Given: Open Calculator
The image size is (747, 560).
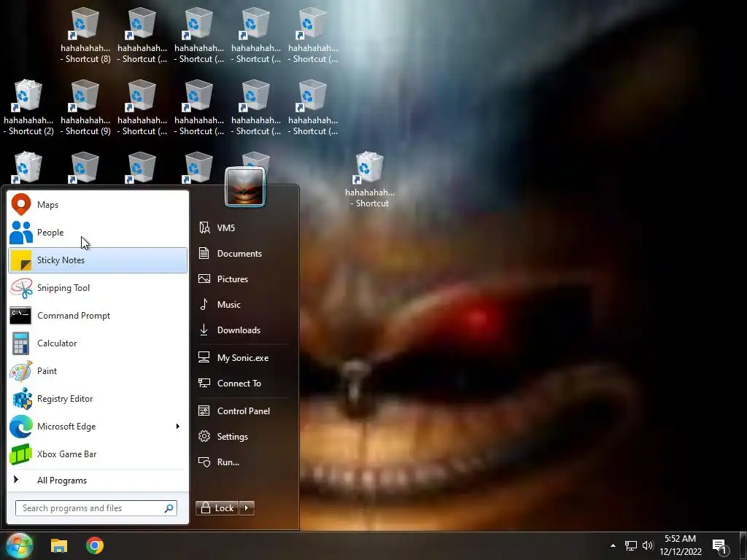Looking at the screenshot, I should coord(98,343).
